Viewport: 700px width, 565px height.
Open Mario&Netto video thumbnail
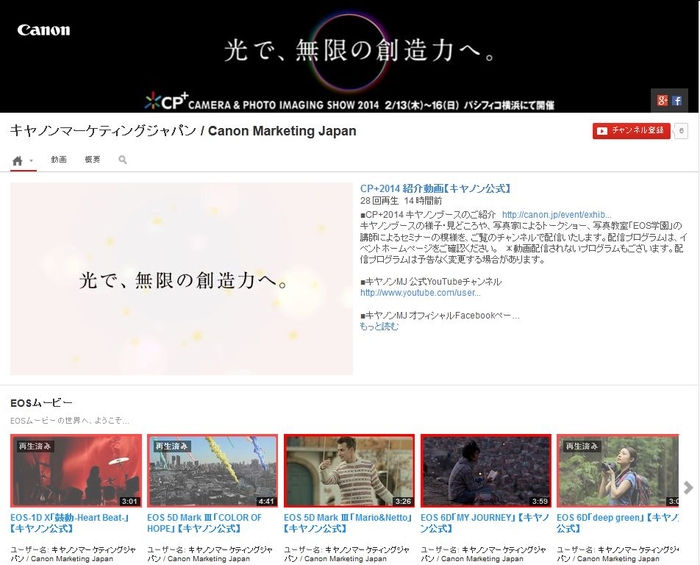point(349,471)
